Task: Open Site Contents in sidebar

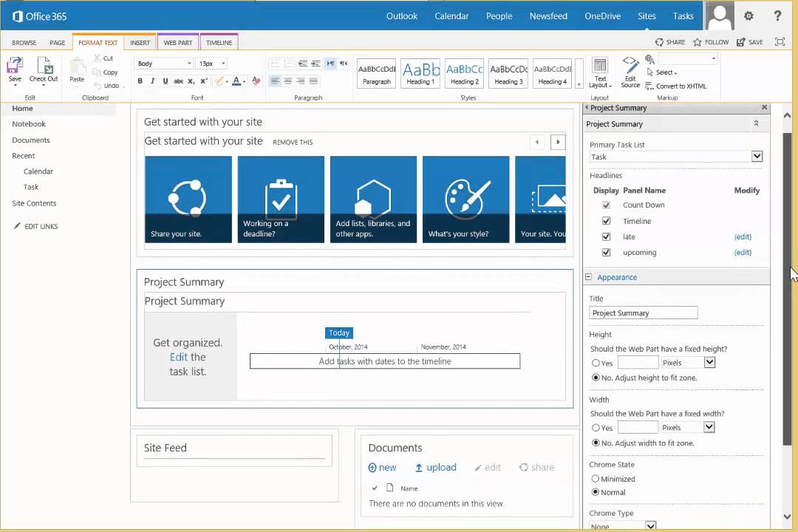Action: point(34,203)
